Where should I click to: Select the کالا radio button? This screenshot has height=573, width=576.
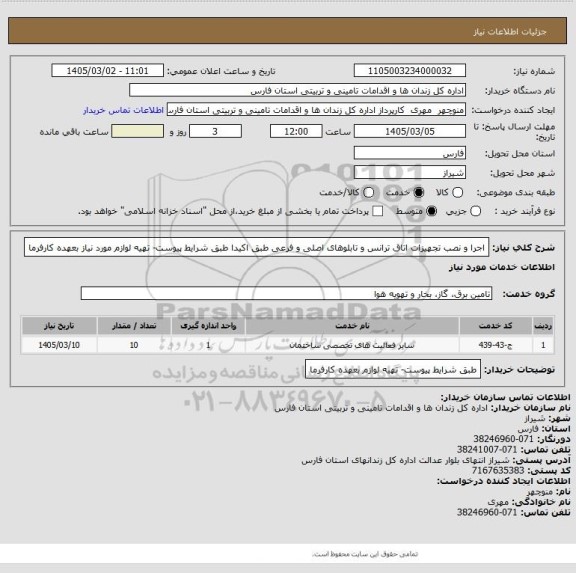[x=457, y=192]
